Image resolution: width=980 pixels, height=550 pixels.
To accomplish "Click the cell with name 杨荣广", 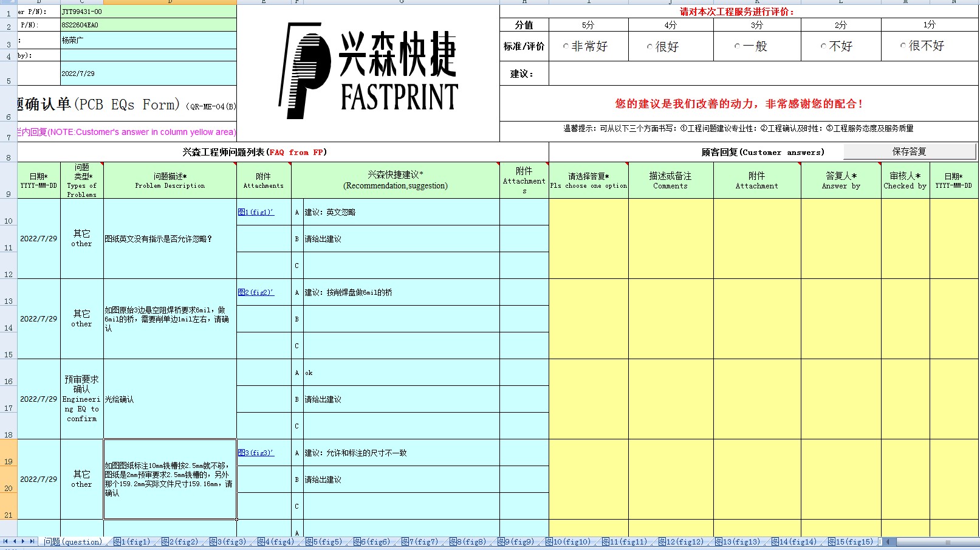I will click(148, 40).
